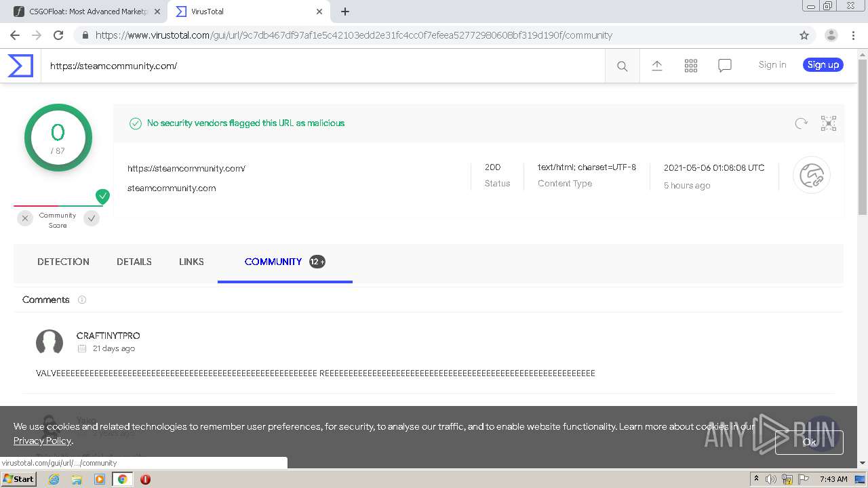Close the CSGOFloat tab
The height and width of the screenshot is (488, 868).
(x=157, y=12)
